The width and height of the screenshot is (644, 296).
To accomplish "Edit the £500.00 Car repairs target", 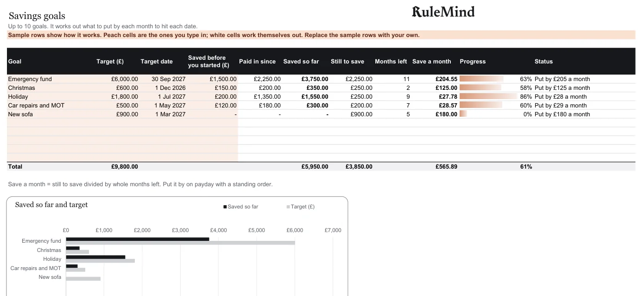I will (x=127, y=106).
